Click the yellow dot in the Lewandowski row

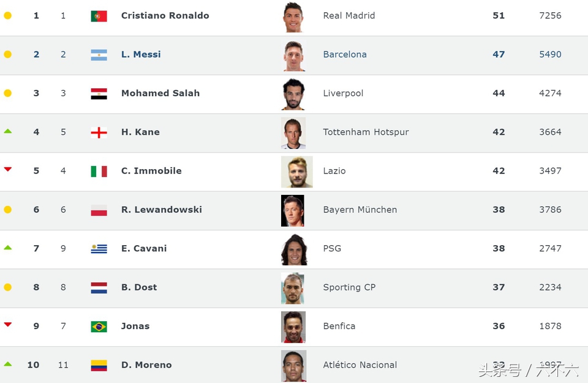point(8,210)
